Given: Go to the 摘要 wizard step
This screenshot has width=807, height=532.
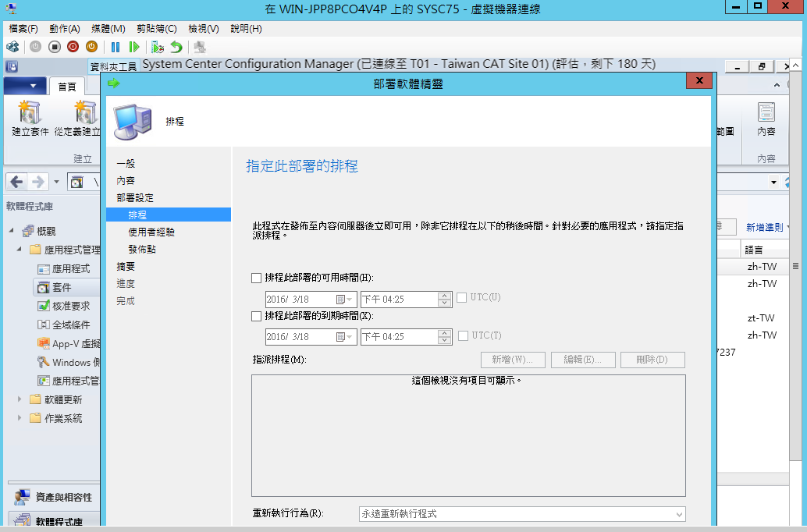Looking at the screenshot, I should [126, 267].
